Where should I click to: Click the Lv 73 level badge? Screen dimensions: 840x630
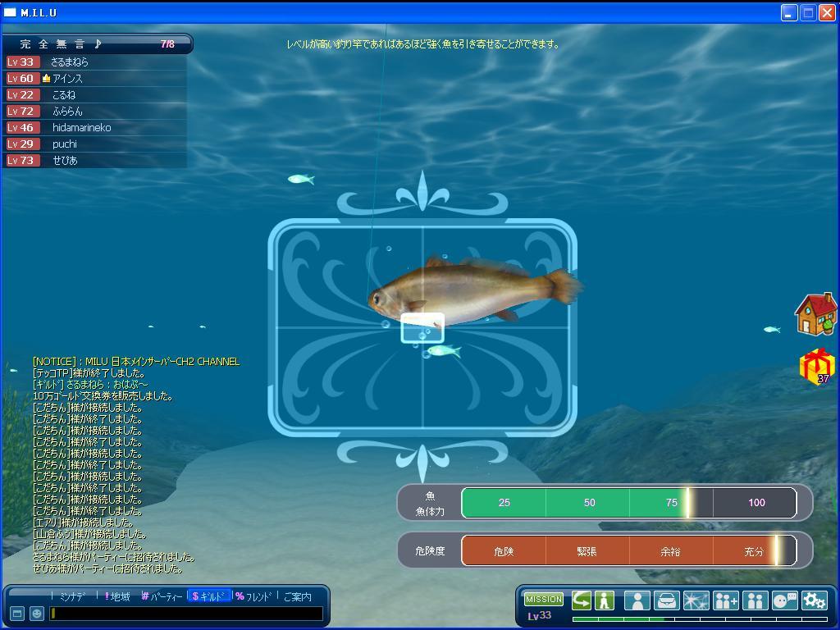click(21, 160)
